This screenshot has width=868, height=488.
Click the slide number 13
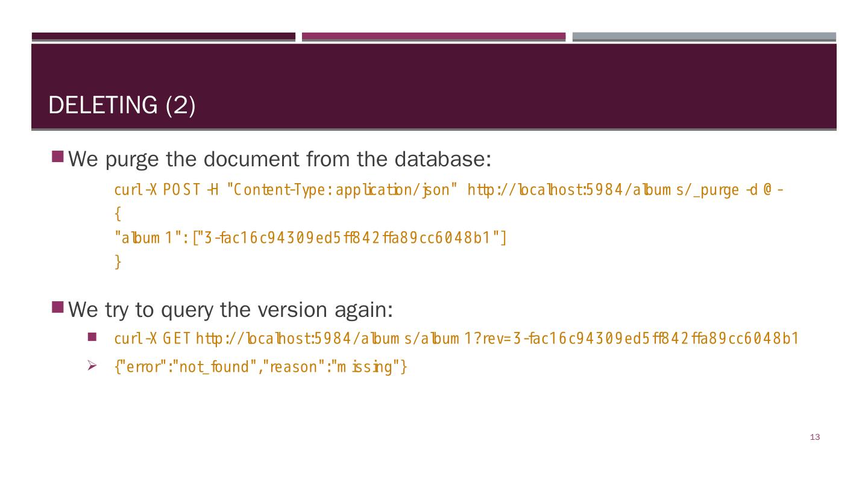point(815,437)
